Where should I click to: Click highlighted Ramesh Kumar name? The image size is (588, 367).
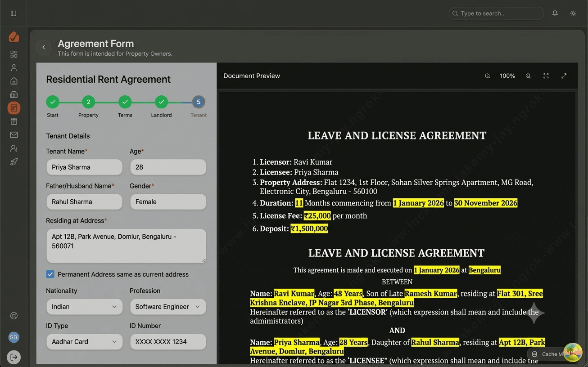coord(431,294)
